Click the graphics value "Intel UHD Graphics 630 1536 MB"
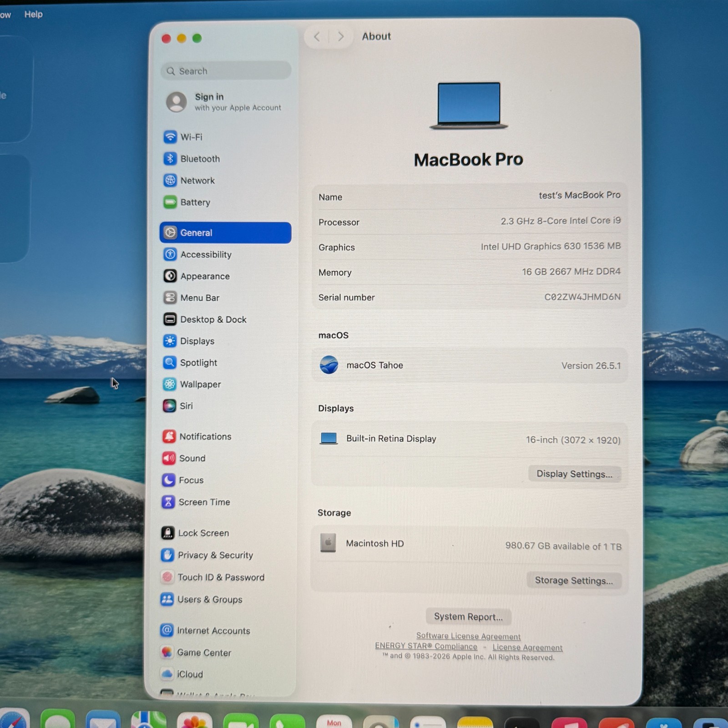The height and width of the screenshot is (728, 728). [x=551, y=246]
